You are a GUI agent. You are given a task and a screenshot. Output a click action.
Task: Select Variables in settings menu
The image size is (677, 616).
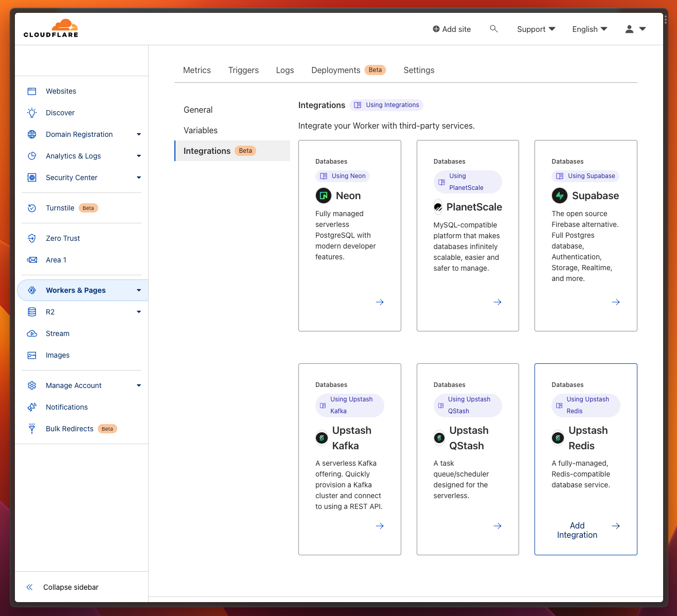tap(201, 130)
